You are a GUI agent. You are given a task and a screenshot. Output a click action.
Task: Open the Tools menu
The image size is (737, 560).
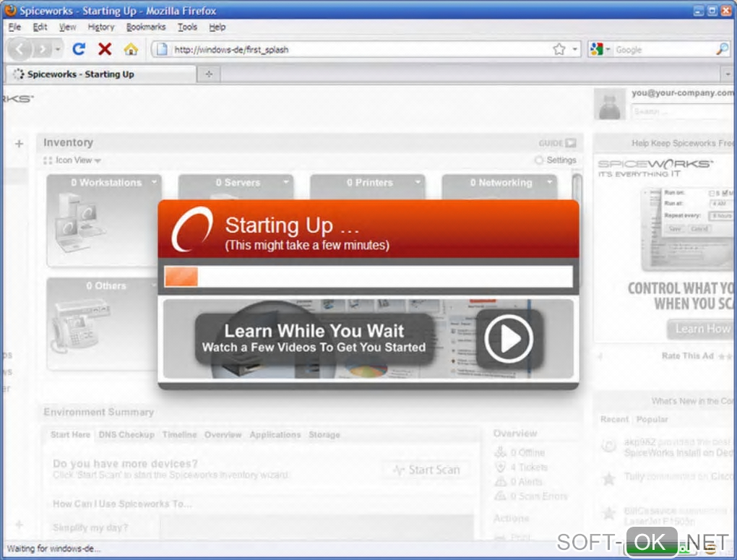coord(188,27)
